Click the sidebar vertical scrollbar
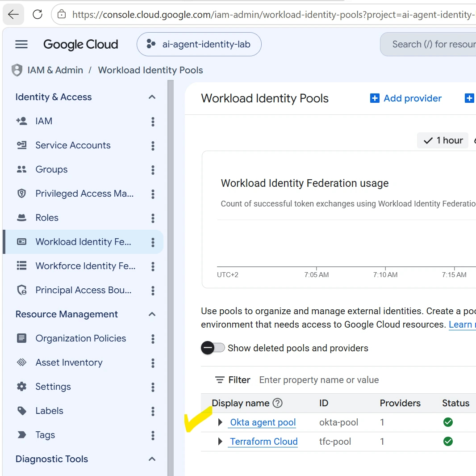The image size is (476, 476). 171,278
